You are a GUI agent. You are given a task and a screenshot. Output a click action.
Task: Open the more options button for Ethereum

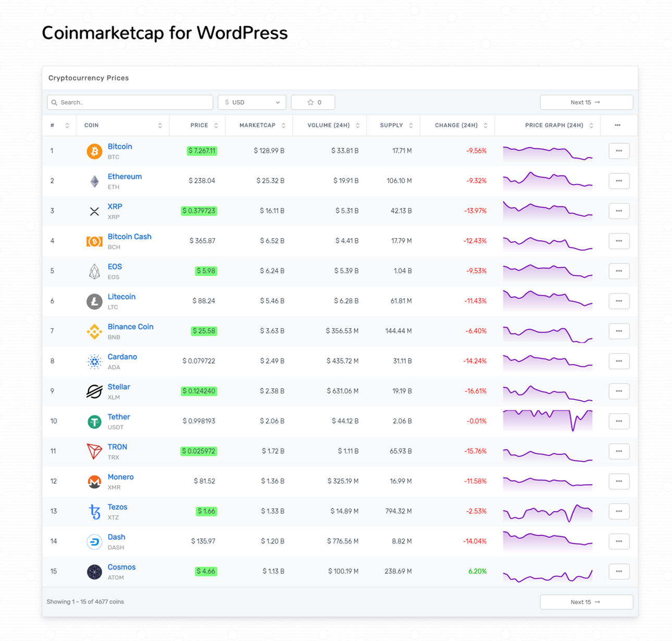click(x=619, y=181)
